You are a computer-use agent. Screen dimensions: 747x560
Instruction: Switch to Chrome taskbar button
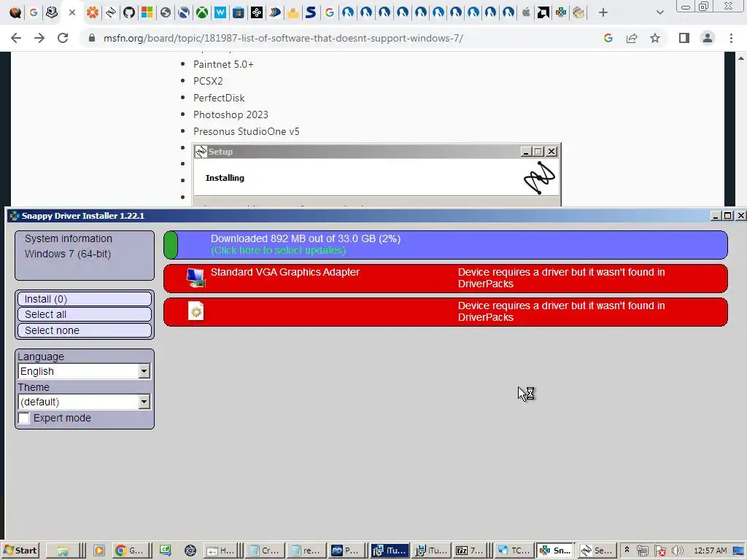(x=129, y=551)
